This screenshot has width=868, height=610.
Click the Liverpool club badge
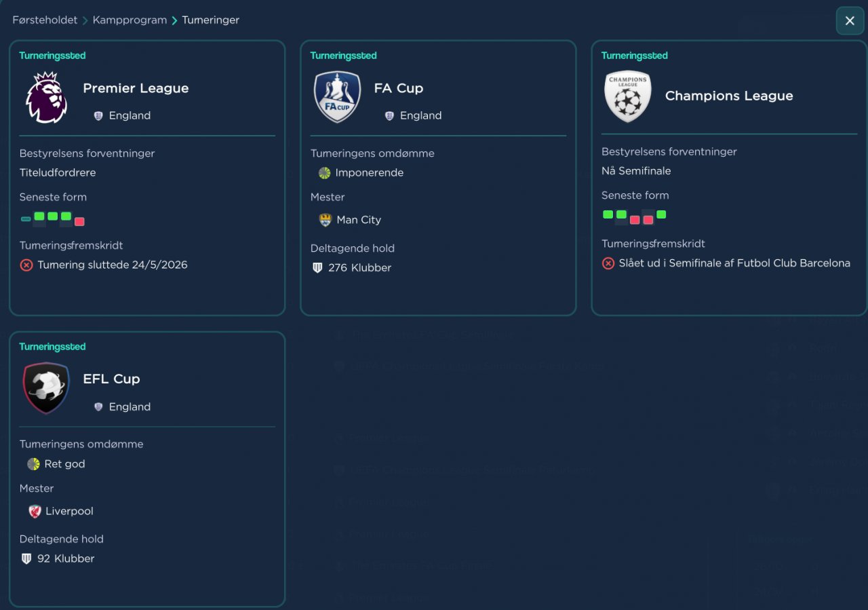tap(35, 511)
